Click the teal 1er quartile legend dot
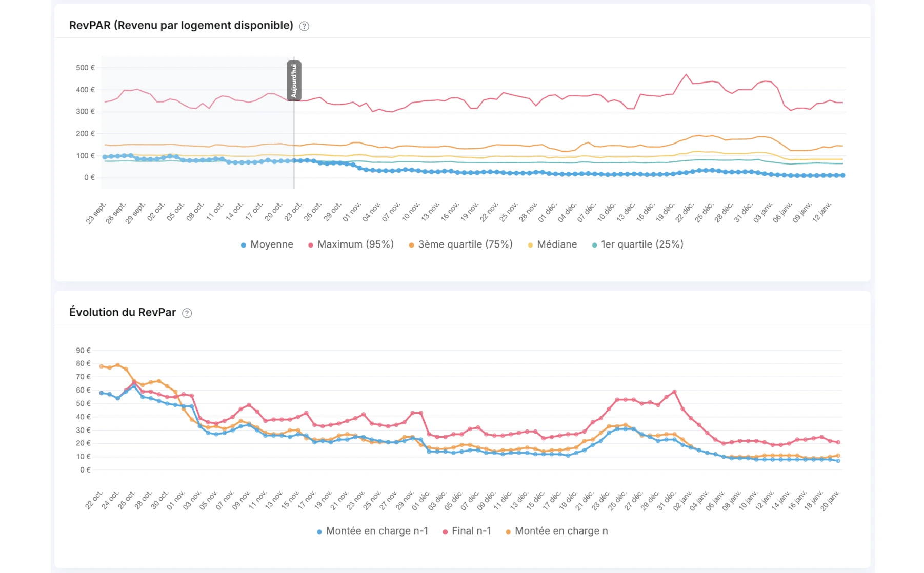Viewport: 924px width, 573px height. pos(594,245)
